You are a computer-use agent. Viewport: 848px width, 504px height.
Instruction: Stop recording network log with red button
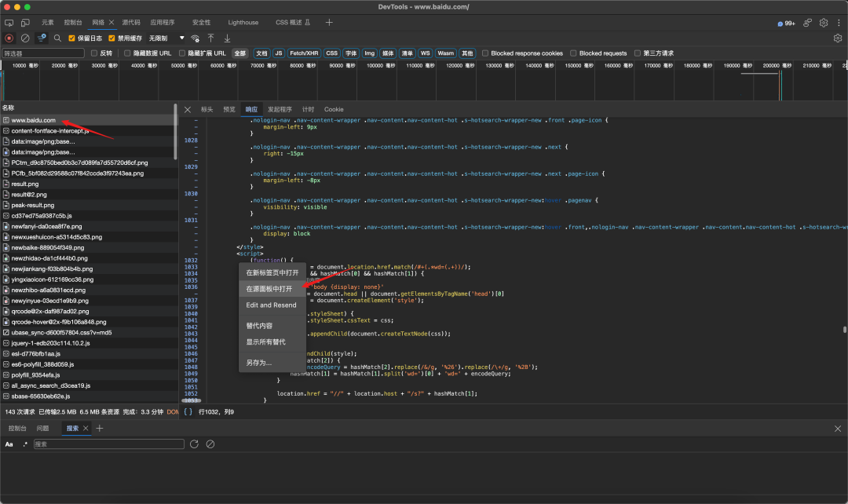(9, 38)
